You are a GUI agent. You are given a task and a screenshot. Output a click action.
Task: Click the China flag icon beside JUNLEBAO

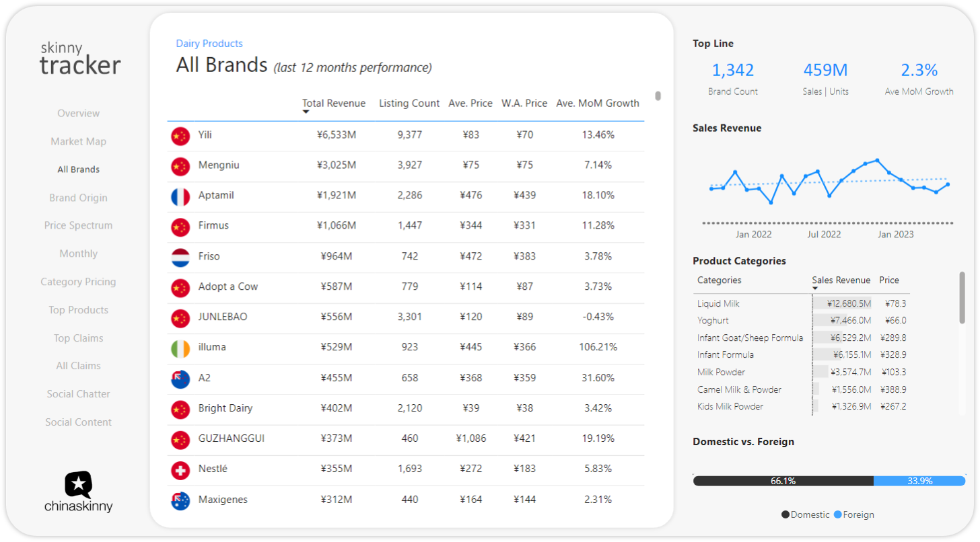(x=180, y=317)
